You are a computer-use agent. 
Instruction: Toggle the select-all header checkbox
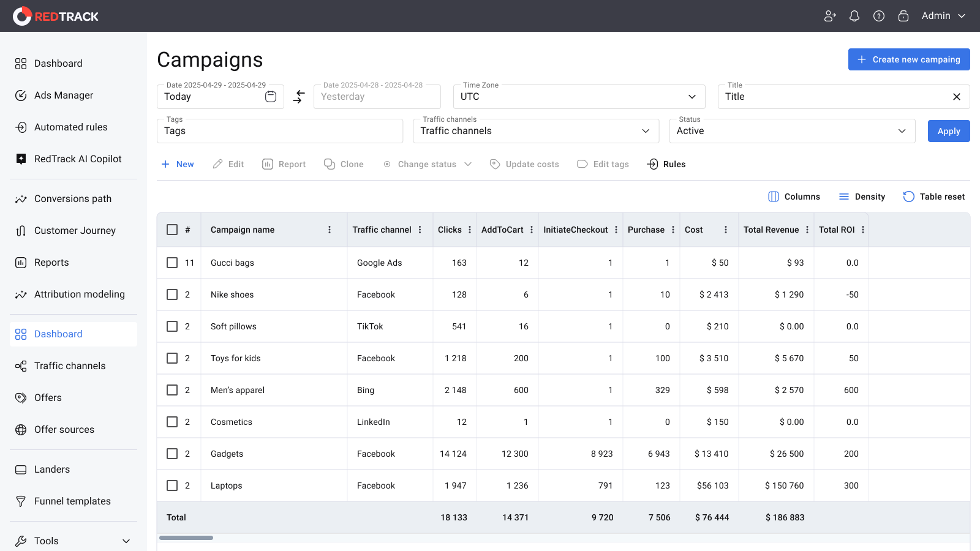(172, 230)
